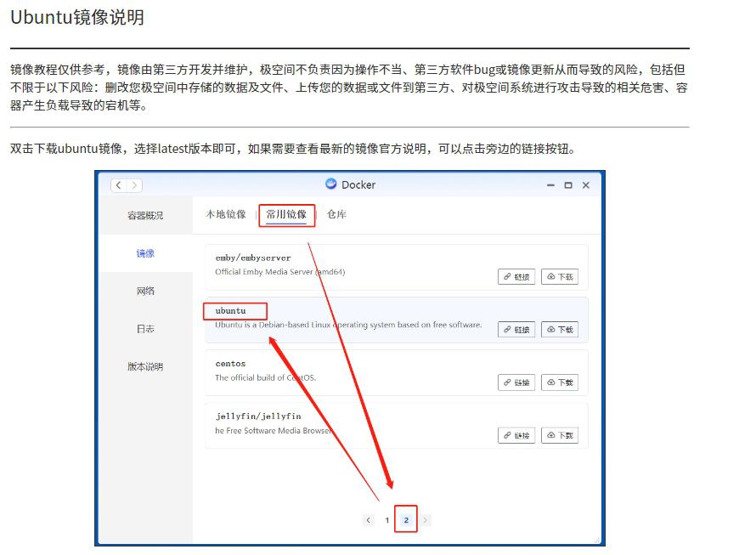Open the 链接 button for centos

[516, 382]
